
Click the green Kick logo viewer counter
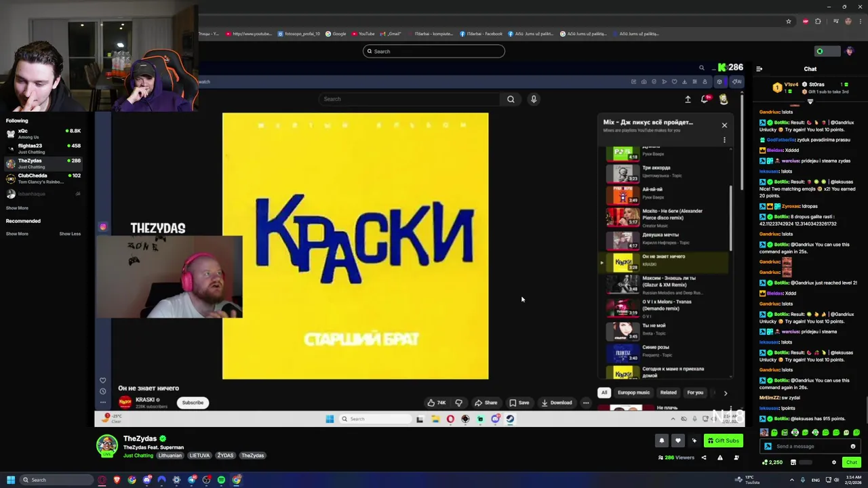(x=730, y=68)
